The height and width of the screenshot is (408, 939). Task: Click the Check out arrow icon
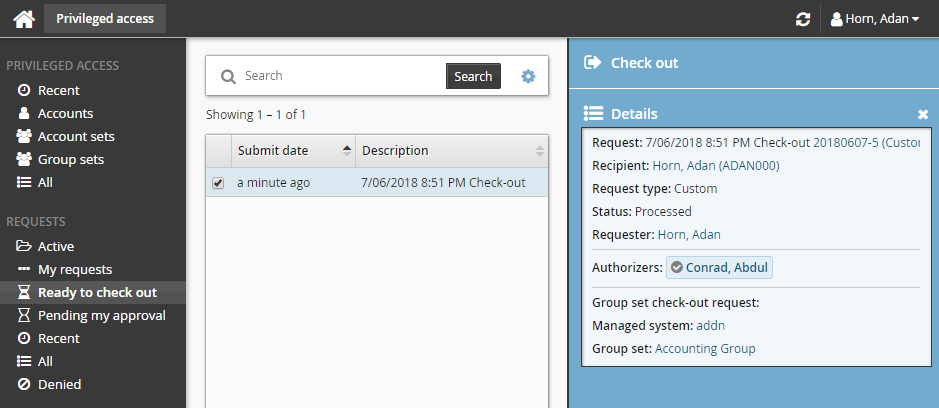tap(592, 63)
